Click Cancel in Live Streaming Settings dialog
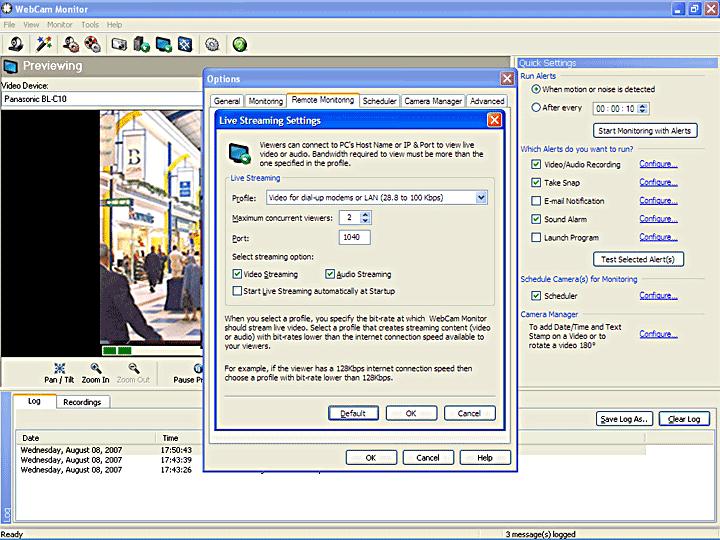This screenshot has width=720, height=540. 469,413
